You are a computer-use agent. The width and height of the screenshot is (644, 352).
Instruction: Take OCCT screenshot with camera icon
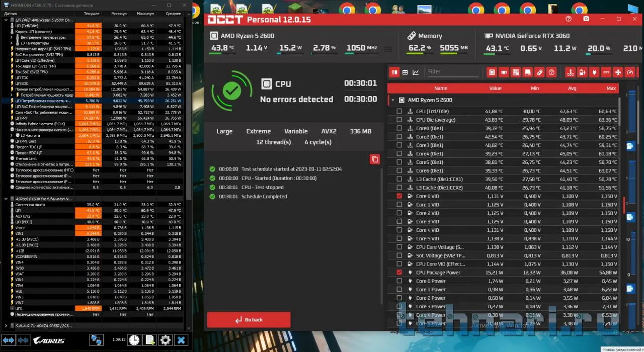(586, 19)
